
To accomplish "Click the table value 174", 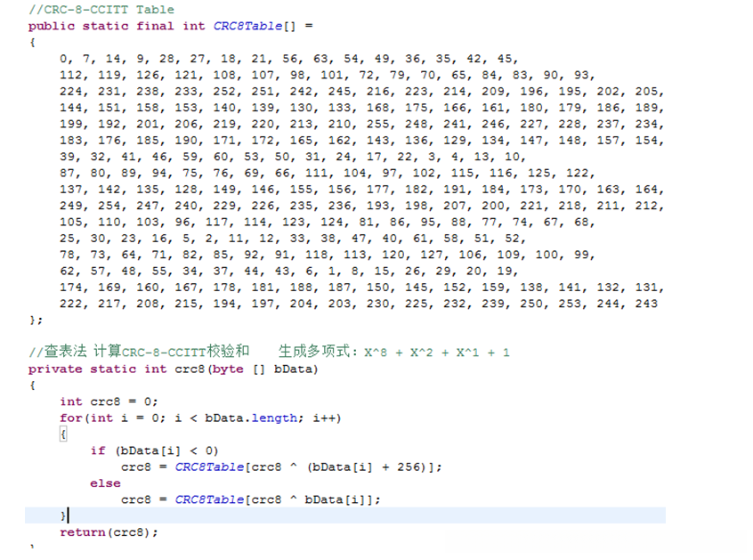I will tap(71, 288).
